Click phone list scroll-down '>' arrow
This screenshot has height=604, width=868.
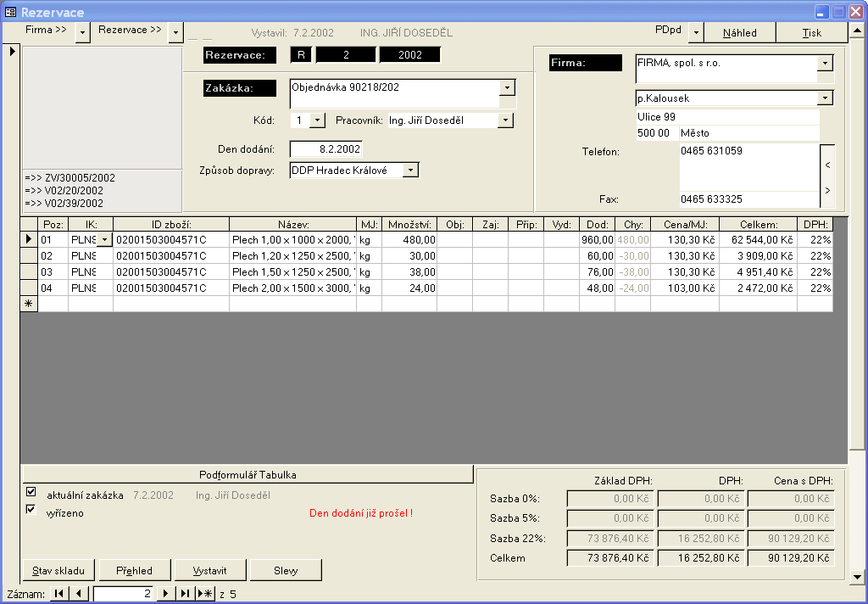[827, 190]
